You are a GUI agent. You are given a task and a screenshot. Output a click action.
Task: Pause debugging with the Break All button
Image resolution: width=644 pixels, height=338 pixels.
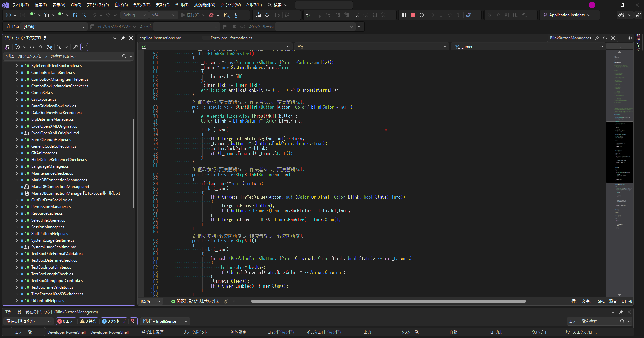[x=404, y=15]
